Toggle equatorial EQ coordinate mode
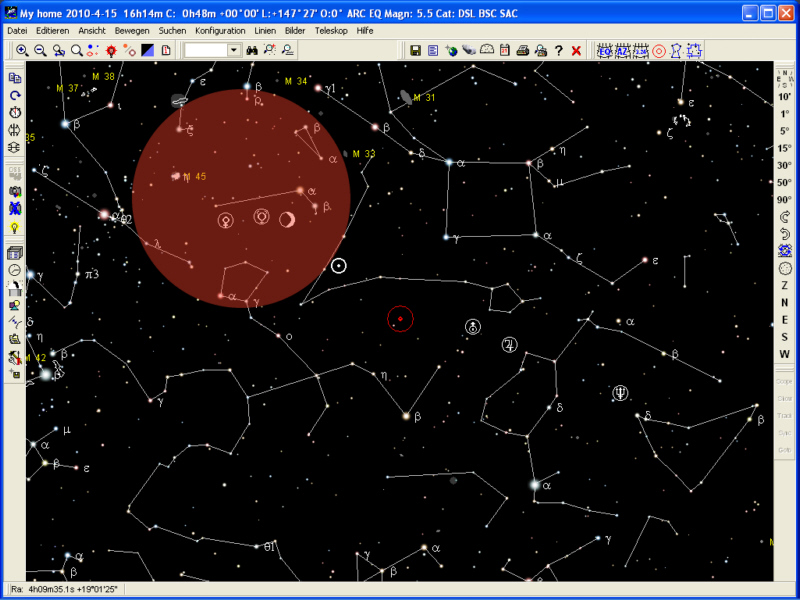This screenshot has height=600, width=800. click(604, 50)
